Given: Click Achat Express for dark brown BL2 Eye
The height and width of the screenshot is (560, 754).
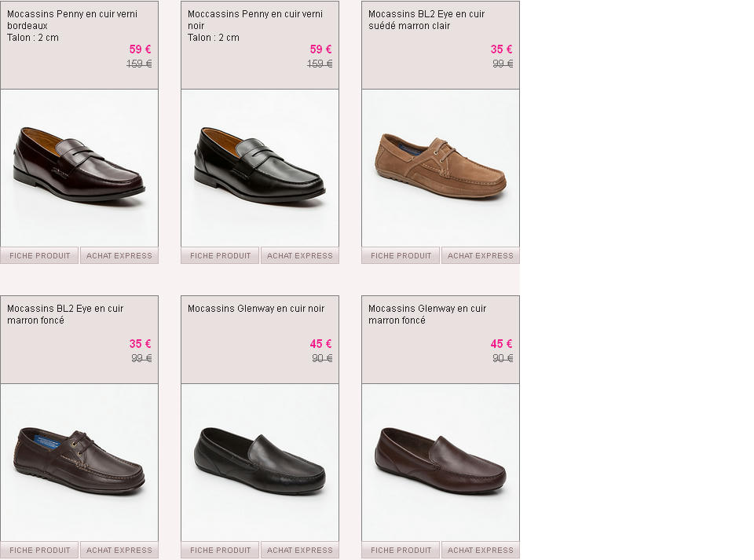Looking at the screenshot, I should [x=119, y=550].
